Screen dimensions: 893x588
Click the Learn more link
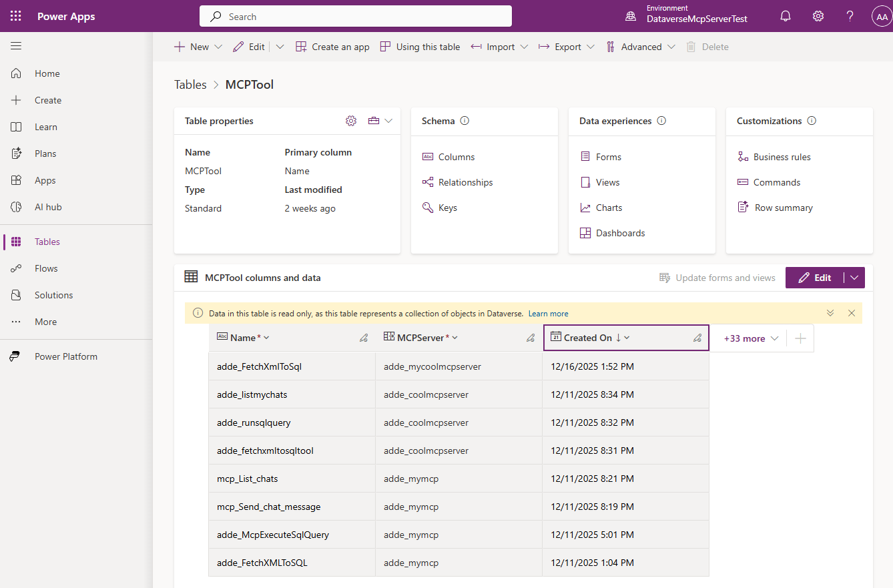[x=548, y=314]
